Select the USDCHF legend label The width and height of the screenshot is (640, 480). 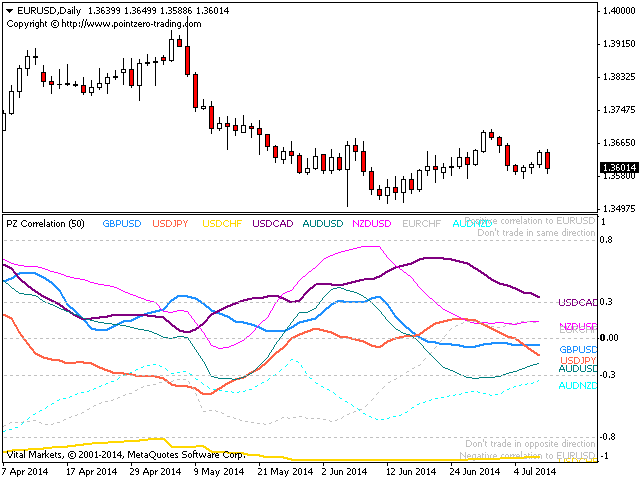[222, 224]
